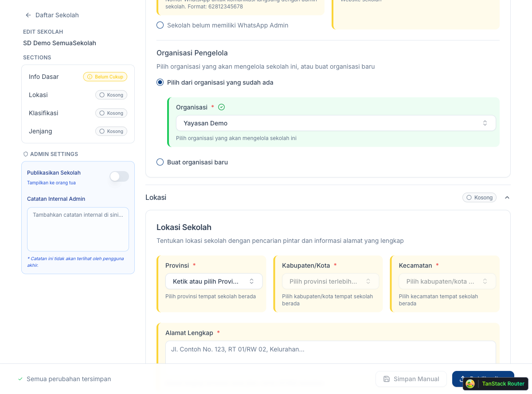The width and height of the screenshot is (532, 394).
Task: Collapse the Lokasi section with chevron
Action: point(507,197)
